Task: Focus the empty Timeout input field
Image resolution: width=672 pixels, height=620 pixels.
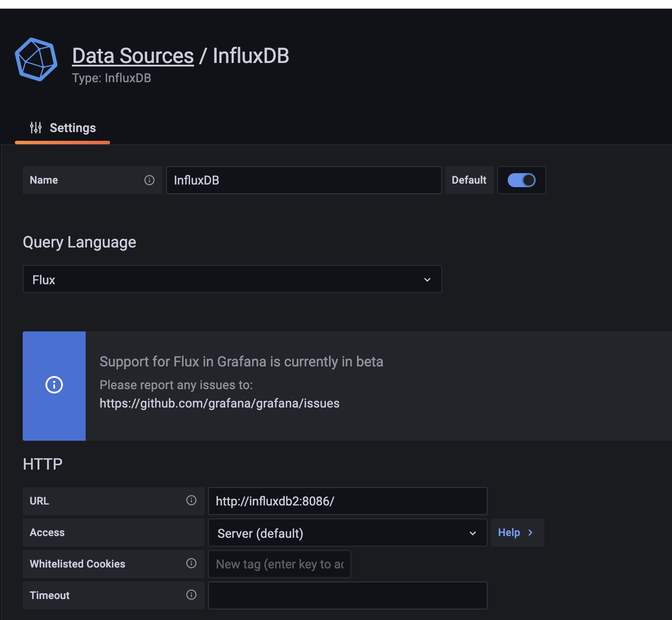Action: [348, 596]
